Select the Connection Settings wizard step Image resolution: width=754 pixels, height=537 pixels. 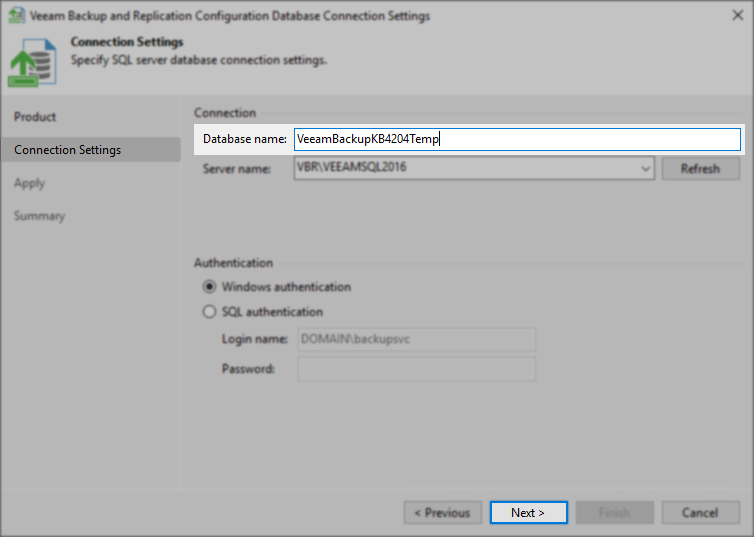click(x=91, y=150)
